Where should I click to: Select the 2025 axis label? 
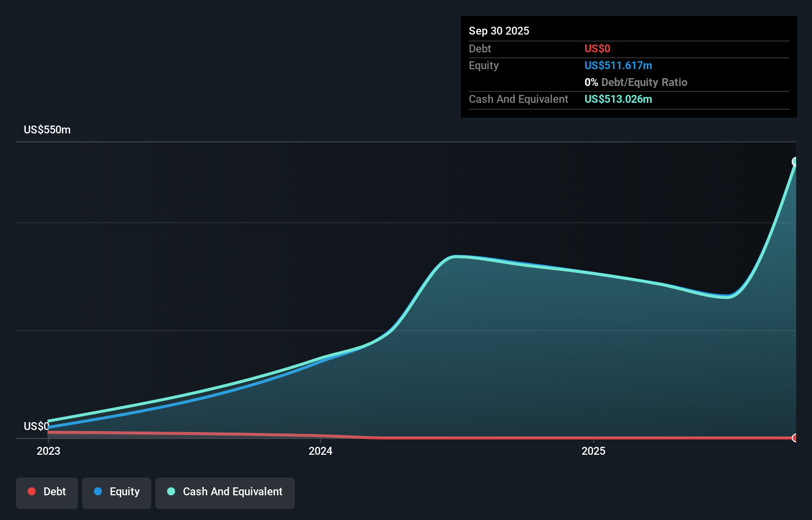pyautogui.click(x=594, y=451)
